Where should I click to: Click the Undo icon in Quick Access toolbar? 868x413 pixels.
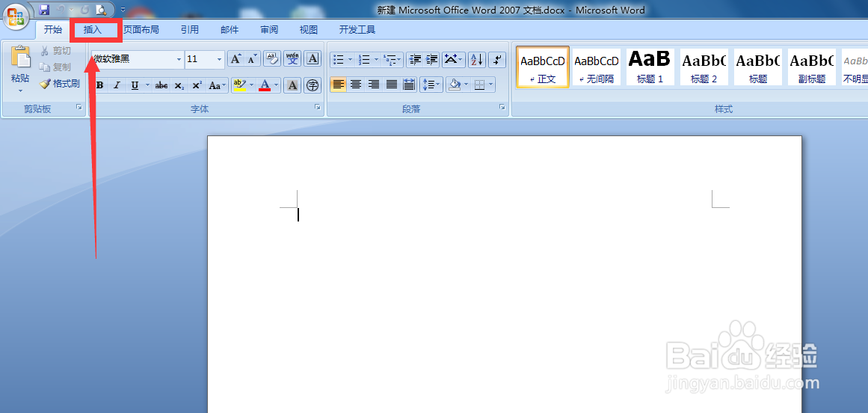(61, 10)
